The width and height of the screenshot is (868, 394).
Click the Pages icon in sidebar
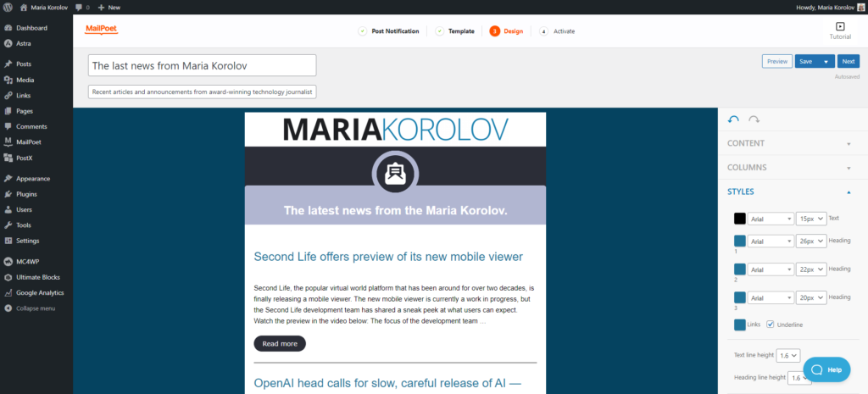click(x=8, y=111)
